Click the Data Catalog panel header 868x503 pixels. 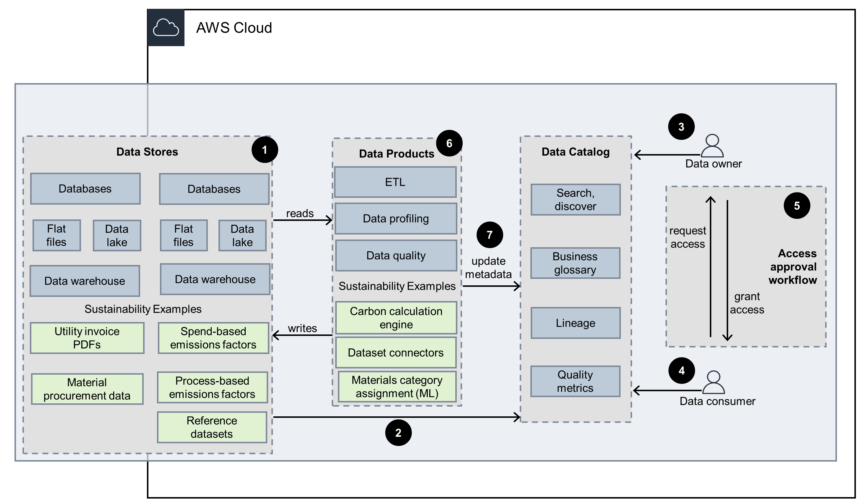tap(576, 152)
